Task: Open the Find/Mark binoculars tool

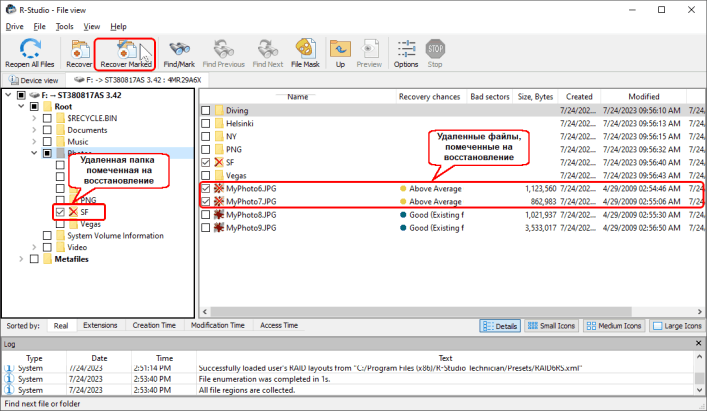Action: click(179, 49)
